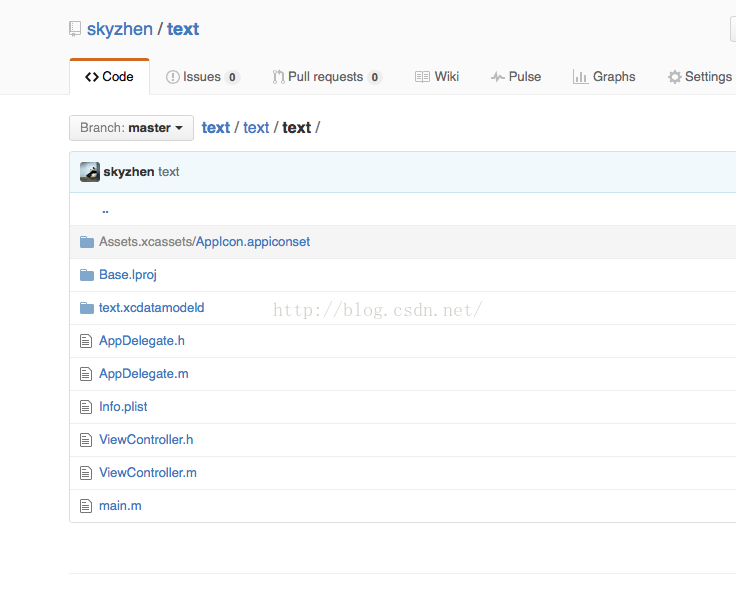Open the Base.lproj folder
The height and width of the screenshot is (599, 736).
click(x=128, y=275)
